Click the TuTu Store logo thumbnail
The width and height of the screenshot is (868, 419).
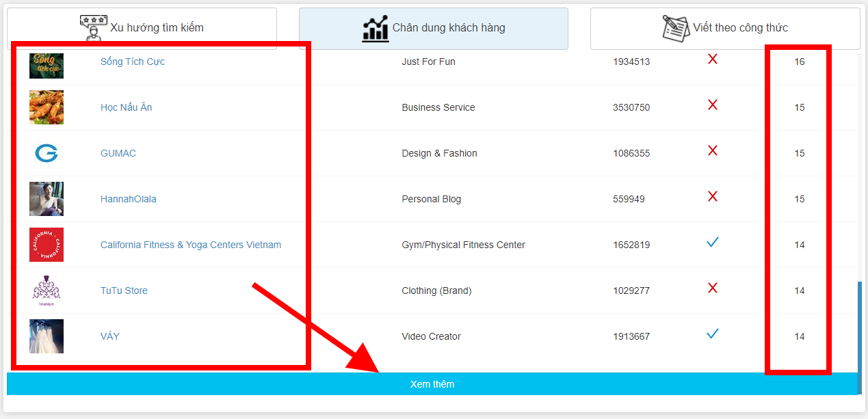pos(47,290)
